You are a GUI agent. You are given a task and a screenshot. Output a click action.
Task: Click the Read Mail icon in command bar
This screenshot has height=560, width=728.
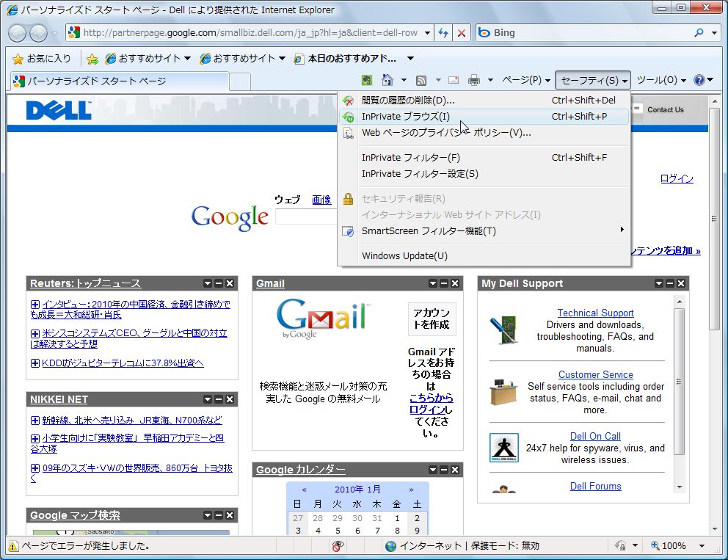pos(454,80)
